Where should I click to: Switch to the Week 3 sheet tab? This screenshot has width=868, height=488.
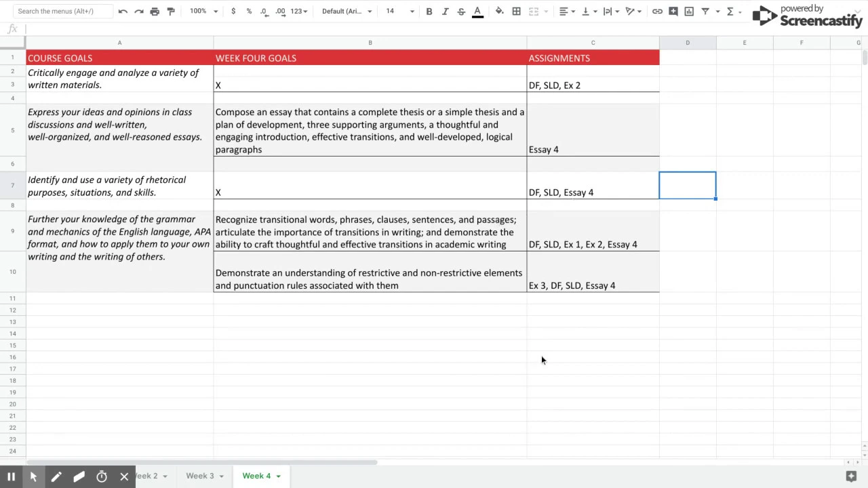point(200,476)
